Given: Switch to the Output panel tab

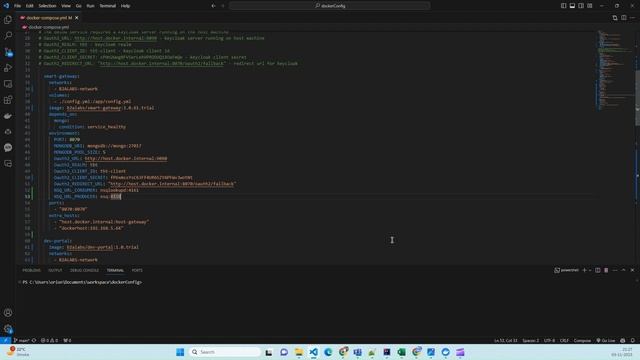Looking at the screenshot, I should (x=55, y=270).
